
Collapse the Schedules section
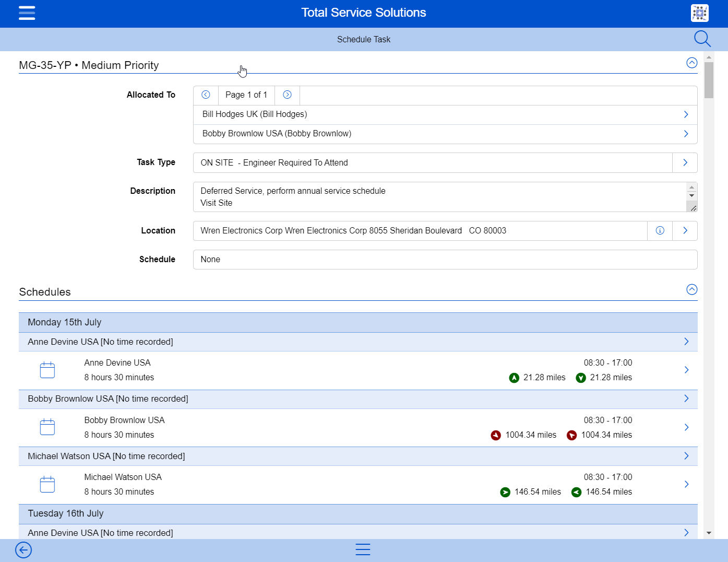691,289
